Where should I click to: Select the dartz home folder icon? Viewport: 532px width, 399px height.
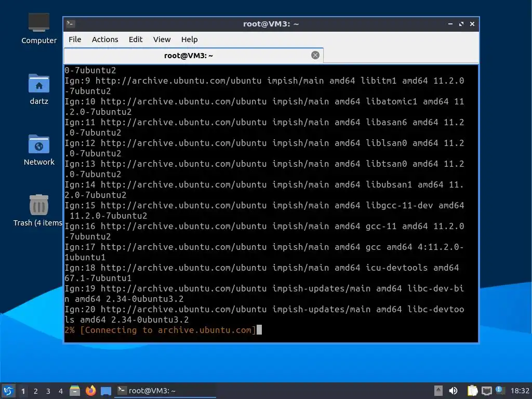(x=38, y=89)
